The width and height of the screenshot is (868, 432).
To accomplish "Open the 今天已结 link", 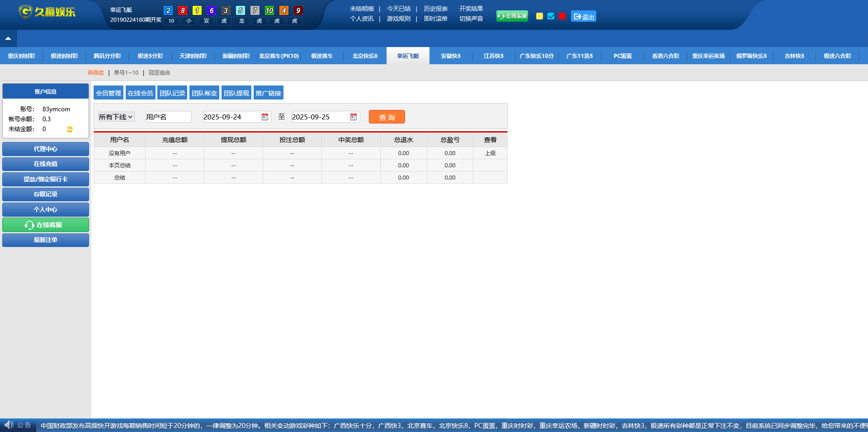I will click(x=399, y=9).
